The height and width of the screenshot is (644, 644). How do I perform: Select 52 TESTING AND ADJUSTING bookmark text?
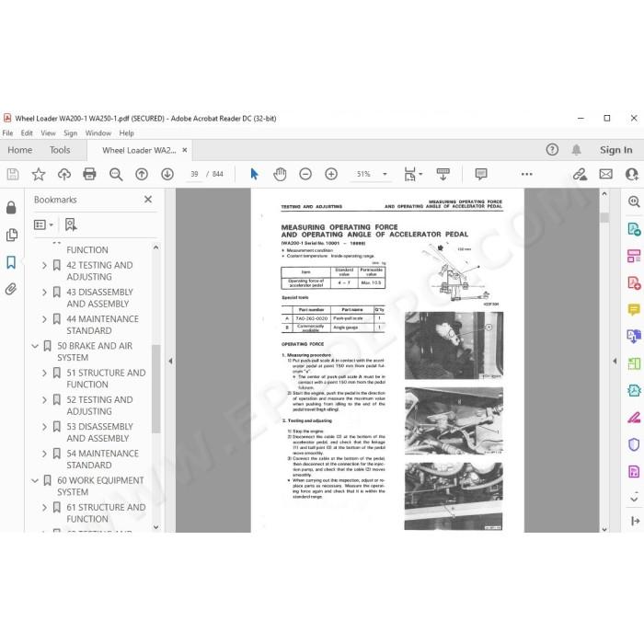click(99, 406)
